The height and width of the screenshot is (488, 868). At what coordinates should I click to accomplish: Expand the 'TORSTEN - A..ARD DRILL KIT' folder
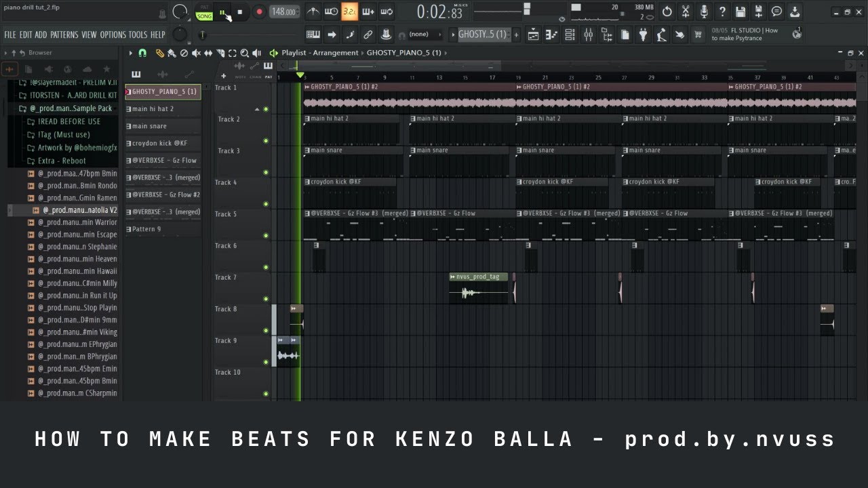tap(68, 96)
